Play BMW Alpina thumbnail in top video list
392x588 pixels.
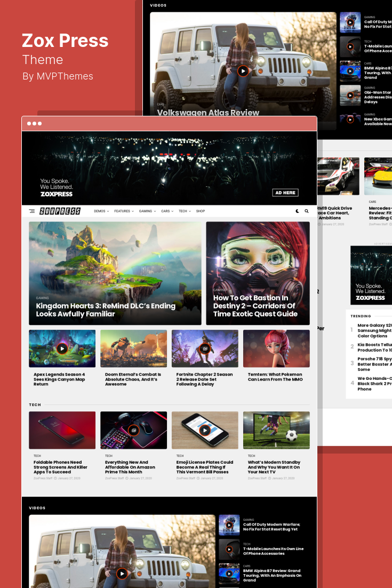click(350, 71)
